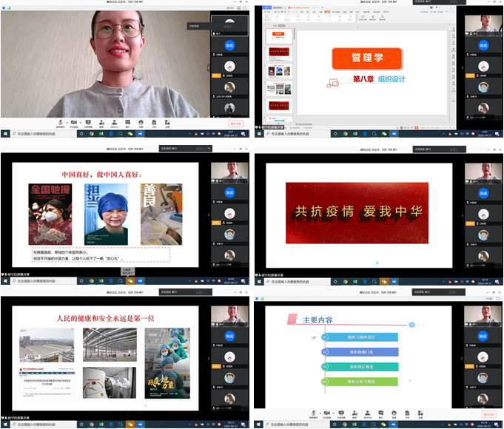The height and width of the screenshot is (429, 504).
Task: Click Chrome icon in top-left window's taskbar
Action: click(92, 135)
